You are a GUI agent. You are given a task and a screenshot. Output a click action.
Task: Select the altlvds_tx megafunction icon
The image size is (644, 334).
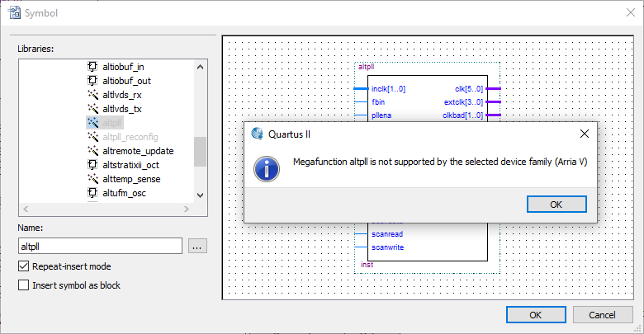92,109
